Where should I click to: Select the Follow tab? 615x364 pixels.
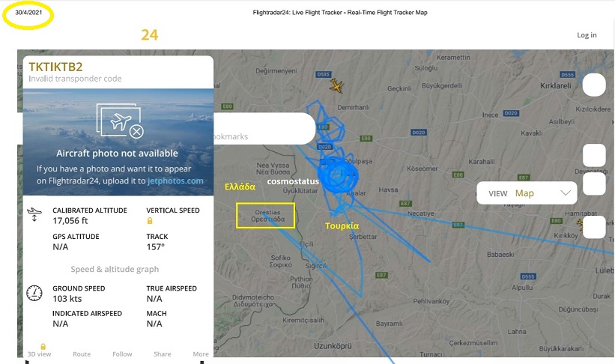pyautogui.click(x=122, y=354)
